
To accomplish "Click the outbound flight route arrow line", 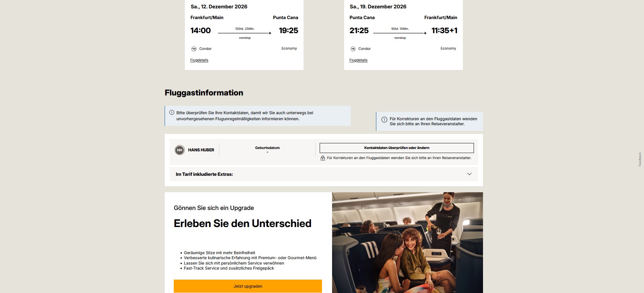I will [245, 33].
